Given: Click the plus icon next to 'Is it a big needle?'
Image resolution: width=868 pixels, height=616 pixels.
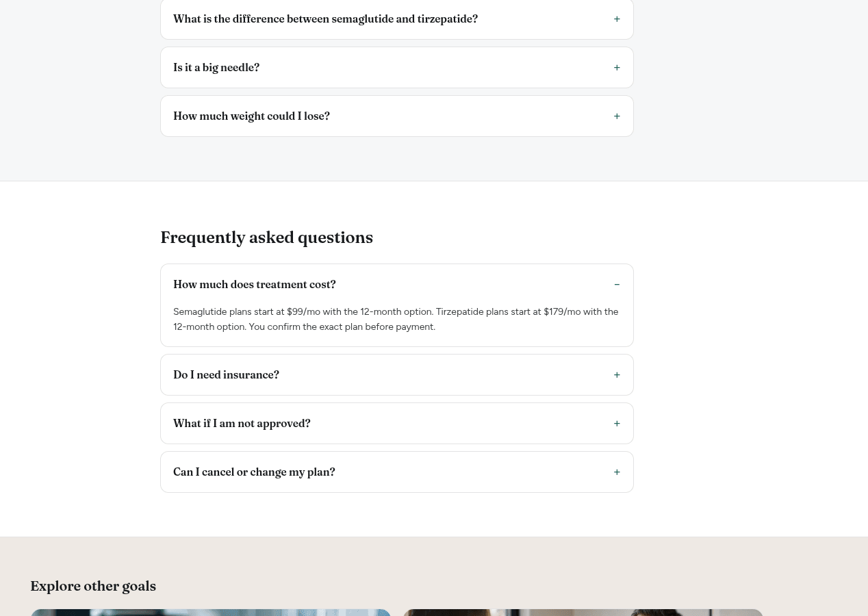Looking at the screenshot, I should [617, 68].
